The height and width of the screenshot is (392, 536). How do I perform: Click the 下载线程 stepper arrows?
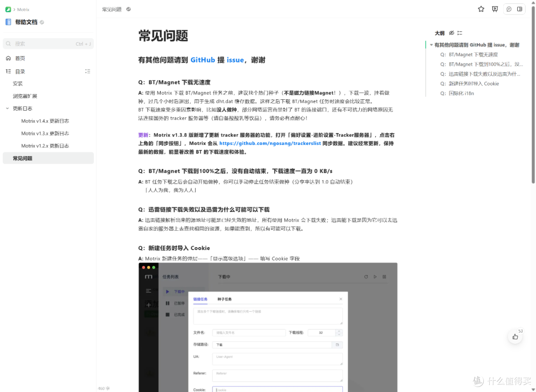click(339, 332)
